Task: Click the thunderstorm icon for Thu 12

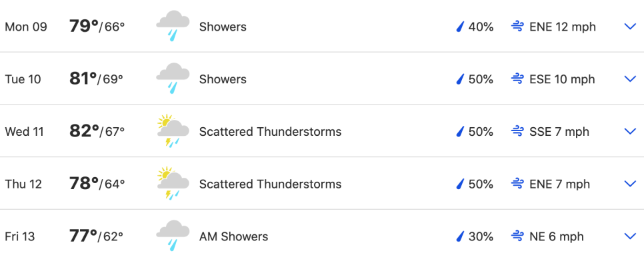Action: click(x=173, y=184)
